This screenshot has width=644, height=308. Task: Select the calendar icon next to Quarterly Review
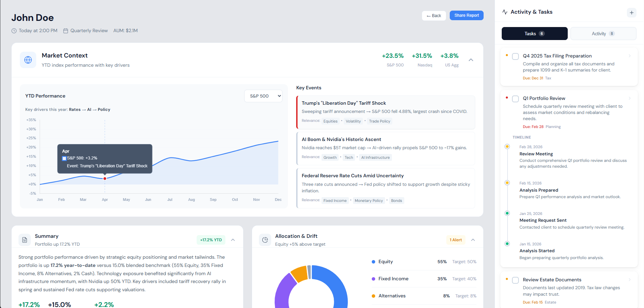(x=65, y=30)
